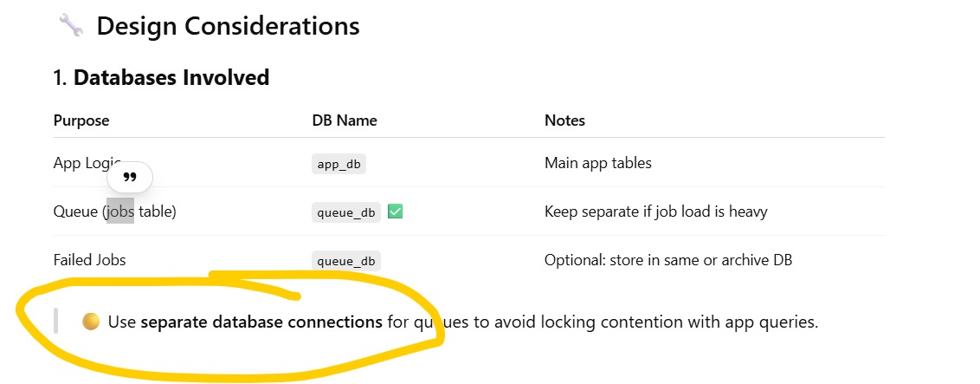Click queue_db in the Failed Jobs row
Viewport: 980px width, 384px height.
[346, 261]
